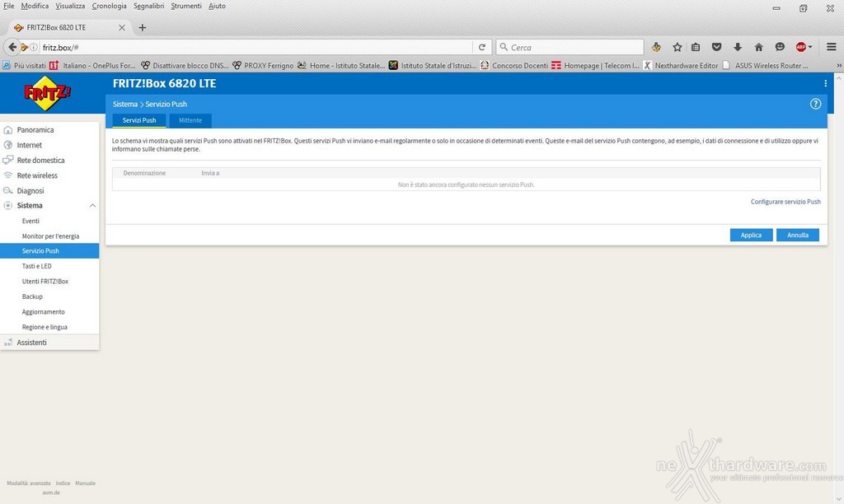Click the Modalità: avanzata footer link
The width and height of the screenshot is (844, 504).
pyautogui.click(x=29, y=483)
